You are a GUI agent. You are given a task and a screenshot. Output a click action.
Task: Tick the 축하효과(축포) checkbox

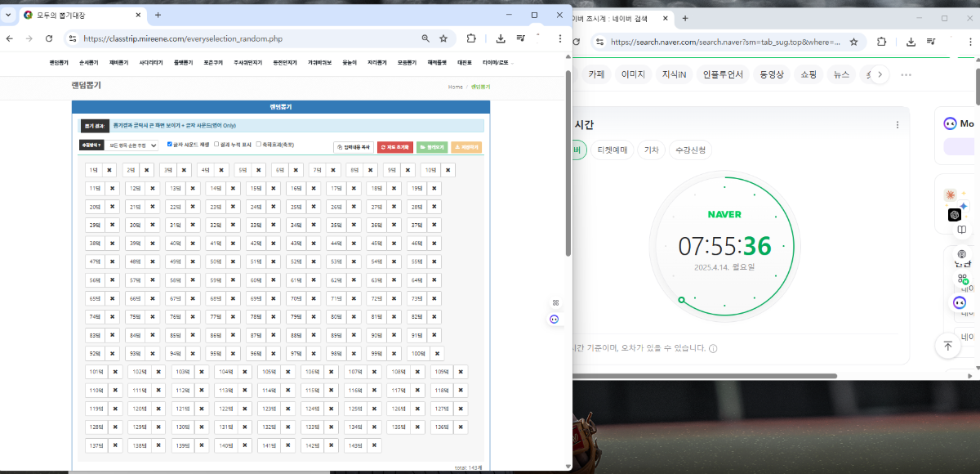point(259,145)
